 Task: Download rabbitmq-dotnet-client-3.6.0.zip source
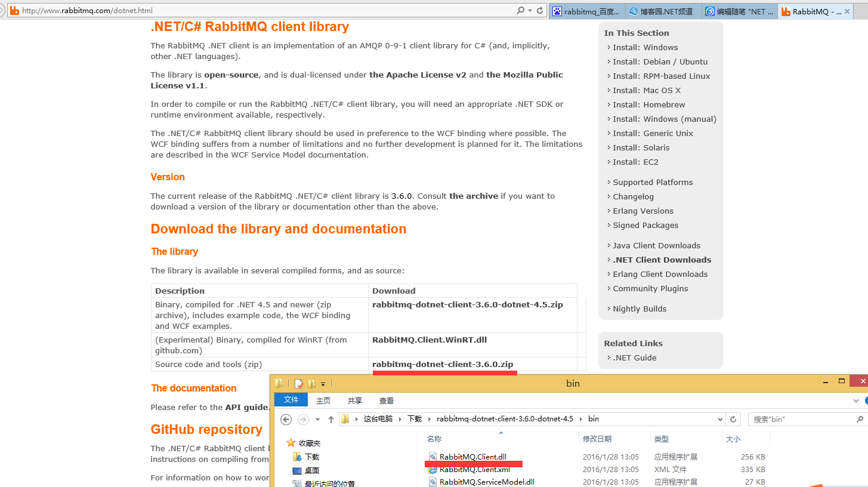coord(443,365)
